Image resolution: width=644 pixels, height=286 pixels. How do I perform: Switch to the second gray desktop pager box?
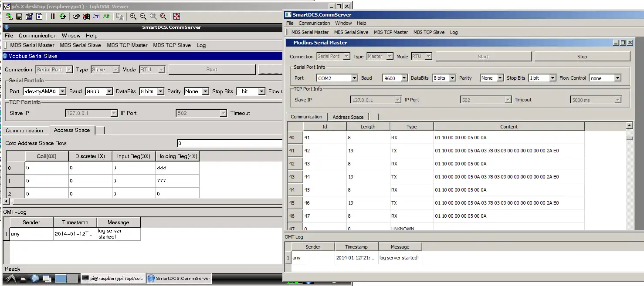(x=73, y=278)
